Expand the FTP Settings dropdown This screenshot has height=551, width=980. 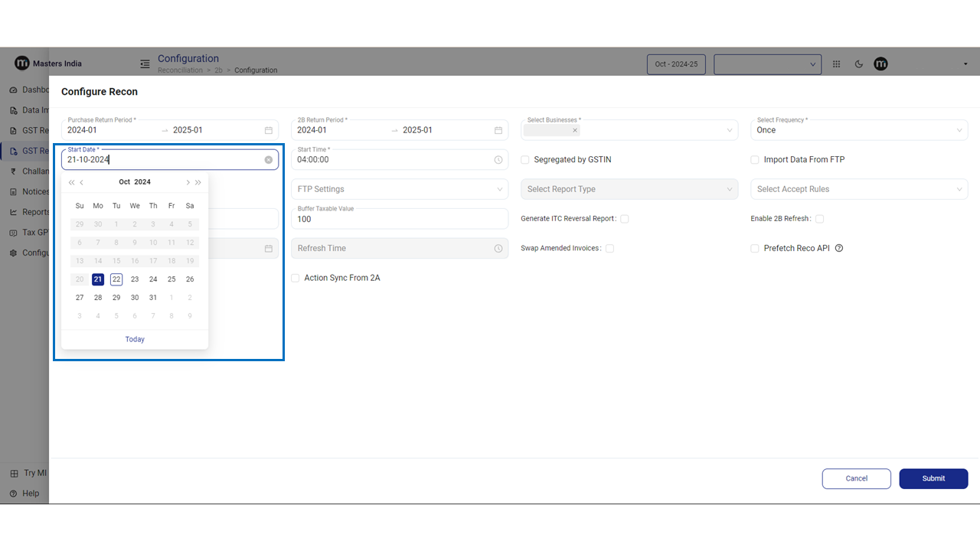coord(399,189)
